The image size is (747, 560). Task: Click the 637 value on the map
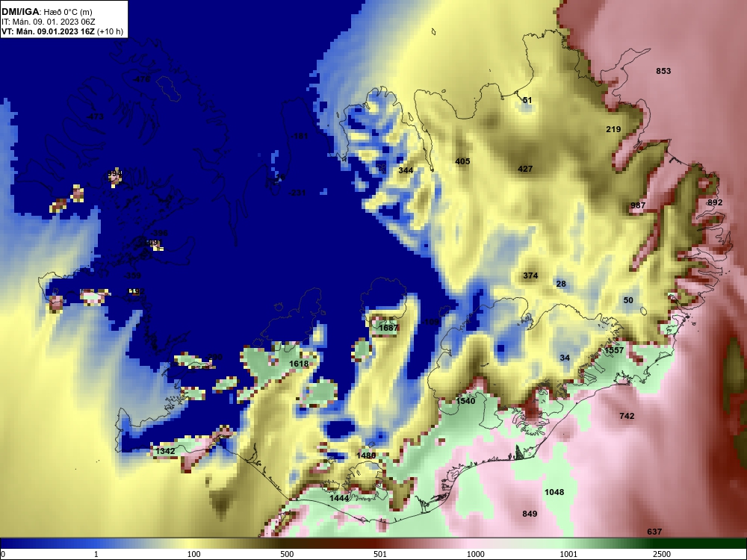point(654,532)
